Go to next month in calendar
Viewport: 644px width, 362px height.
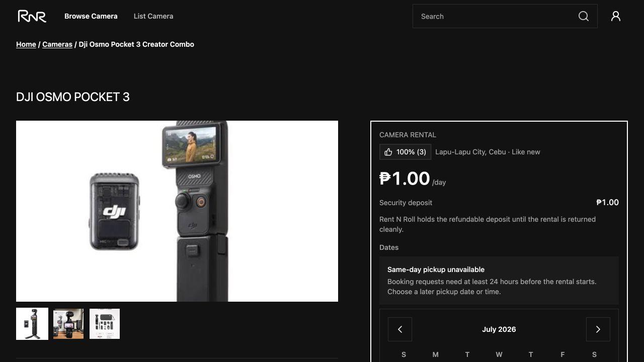(598, 329)
